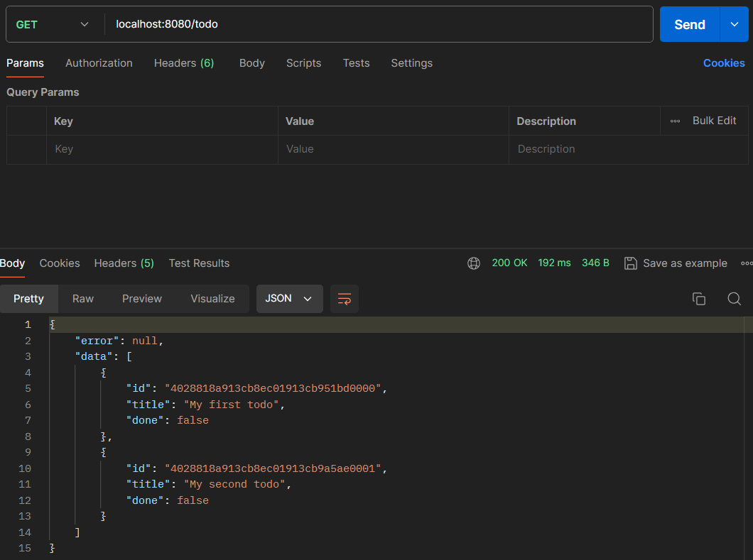Click the 192 ms response time

click(554, 263)
